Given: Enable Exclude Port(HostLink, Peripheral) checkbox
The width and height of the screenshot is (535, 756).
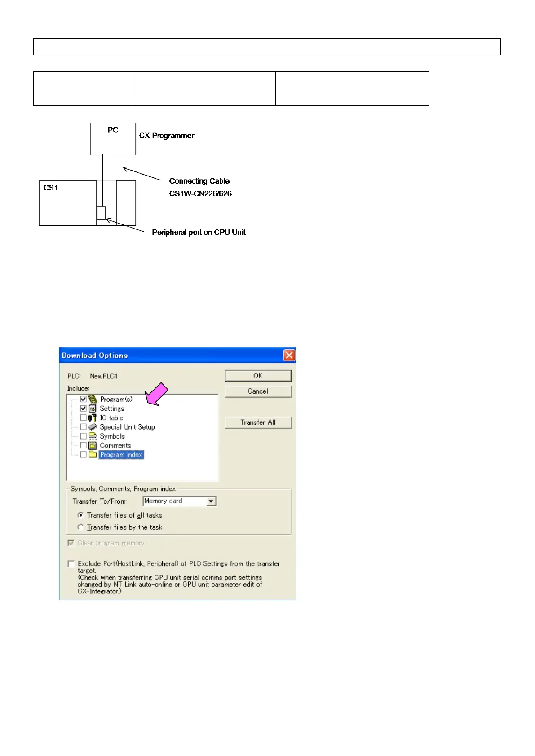Looking at the screenshot, I should tap(71, 563).
